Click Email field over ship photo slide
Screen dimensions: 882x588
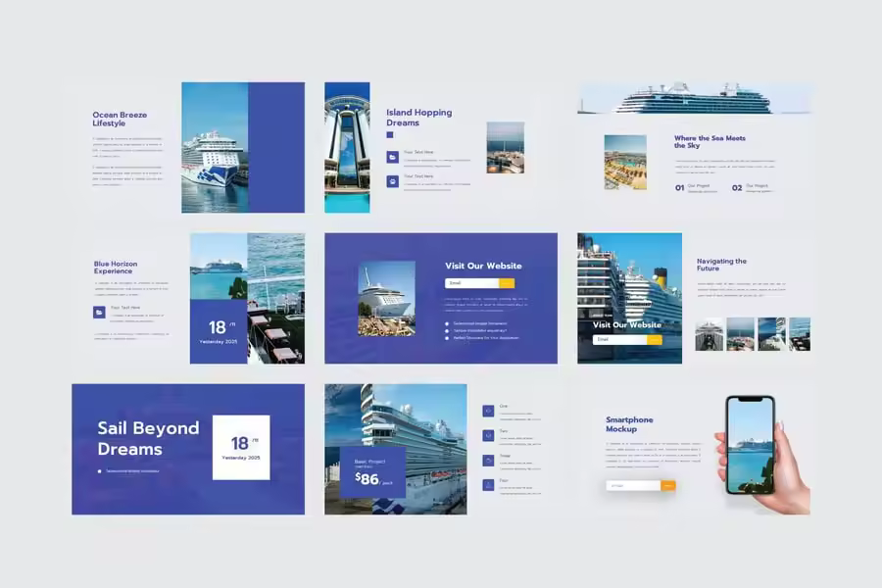(x=619, y=340)
